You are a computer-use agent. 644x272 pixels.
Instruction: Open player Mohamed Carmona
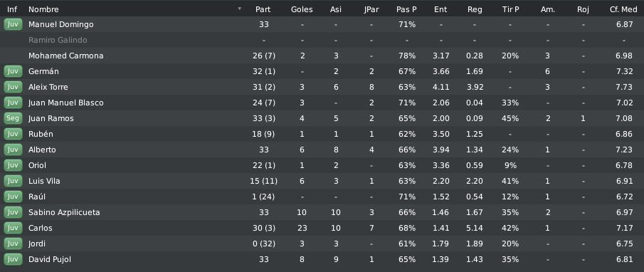(x=65, y=56)
